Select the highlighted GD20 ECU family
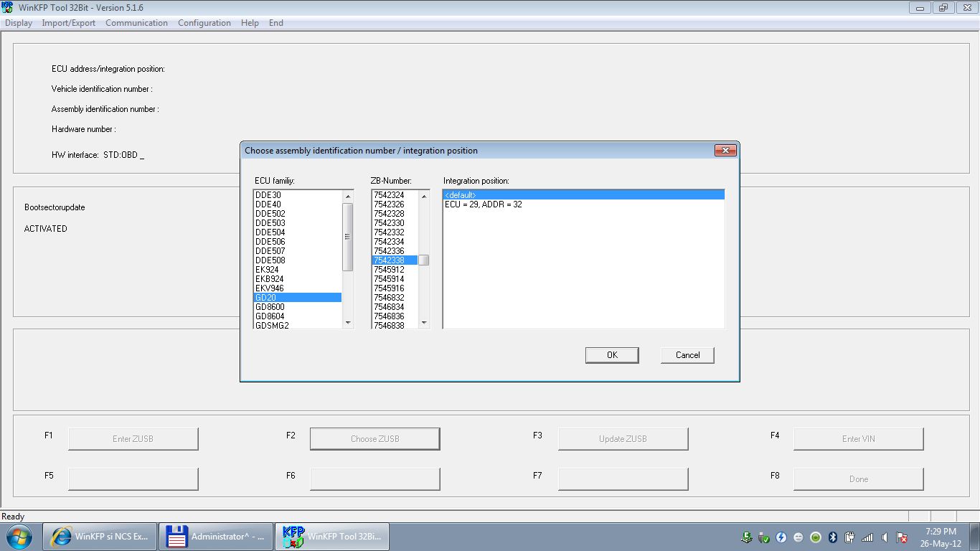This screenshot has height=551, width=980. pos(298,298)
